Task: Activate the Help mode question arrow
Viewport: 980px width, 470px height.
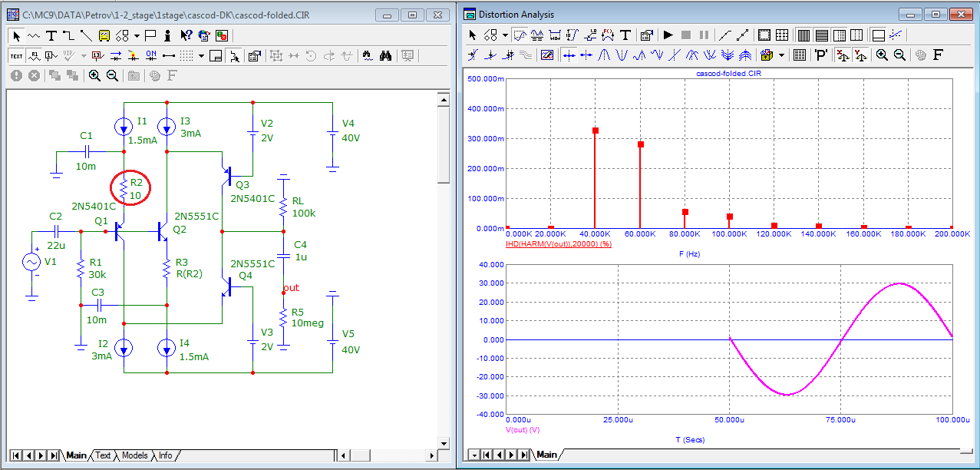Action: [x=186, y=36]
